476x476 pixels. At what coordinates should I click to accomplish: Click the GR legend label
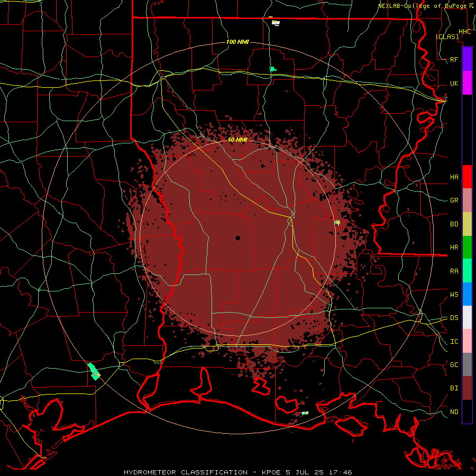(454, 200)
